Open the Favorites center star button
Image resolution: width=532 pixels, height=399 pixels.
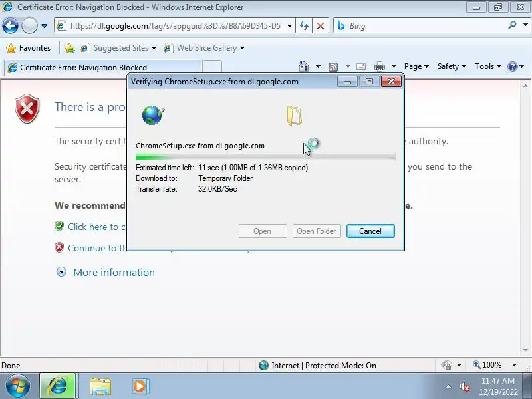click(29, 48)
